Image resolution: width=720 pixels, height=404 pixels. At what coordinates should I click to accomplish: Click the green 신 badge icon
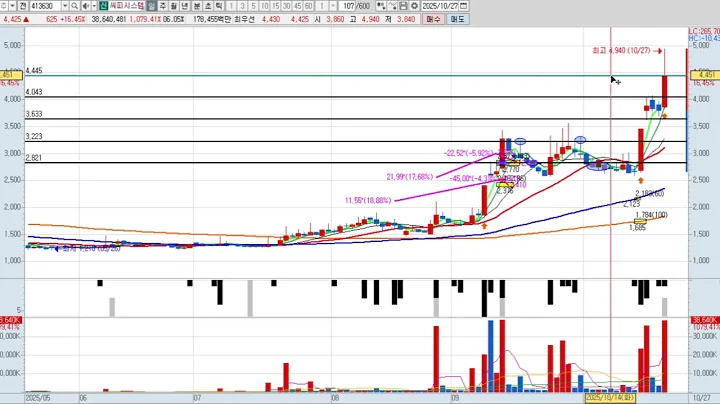point(103,6)
